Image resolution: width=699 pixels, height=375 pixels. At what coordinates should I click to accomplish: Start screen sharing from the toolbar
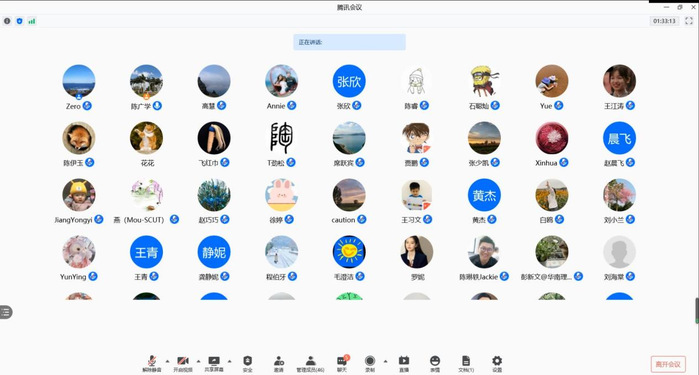(x=214, y=363)
